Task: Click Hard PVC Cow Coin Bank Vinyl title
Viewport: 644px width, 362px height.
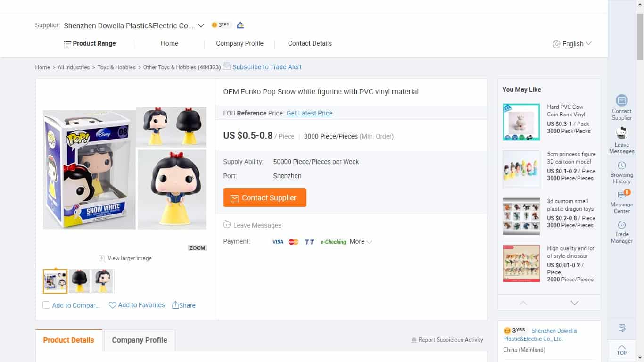Action: pyautogui.click(x=566, y=111)
